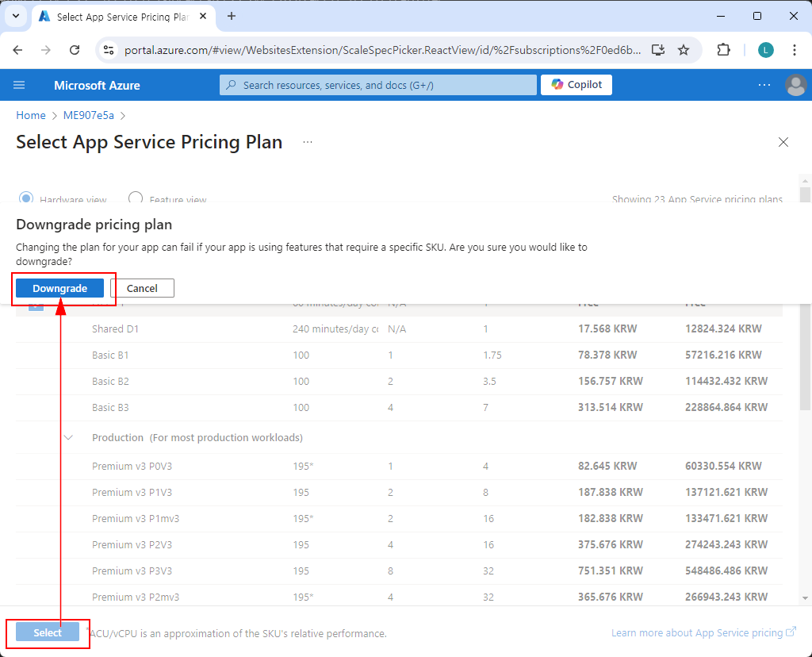Image resolution: width=812 pixels, height=657 pixels.
Task: Open the browser extensions puzzle icon
Action: pyautogui.click(x=723, y=50)
